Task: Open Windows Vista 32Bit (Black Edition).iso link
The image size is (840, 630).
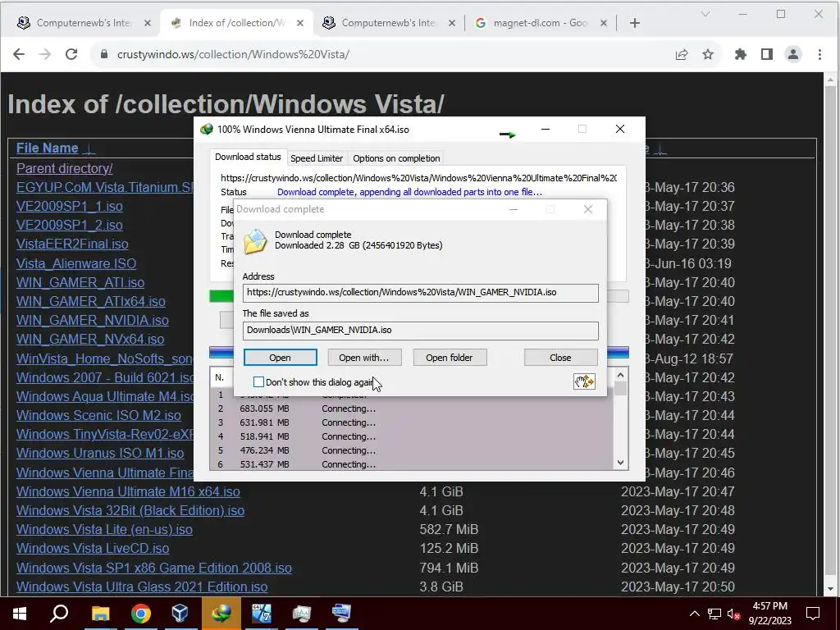Action: [130, 510]
